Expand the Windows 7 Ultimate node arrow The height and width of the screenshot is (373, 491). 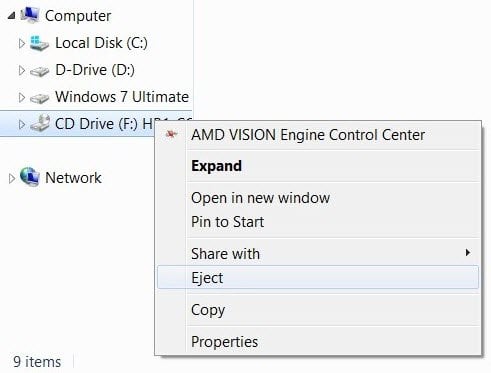pyautogui.click(x=22, y=97)
